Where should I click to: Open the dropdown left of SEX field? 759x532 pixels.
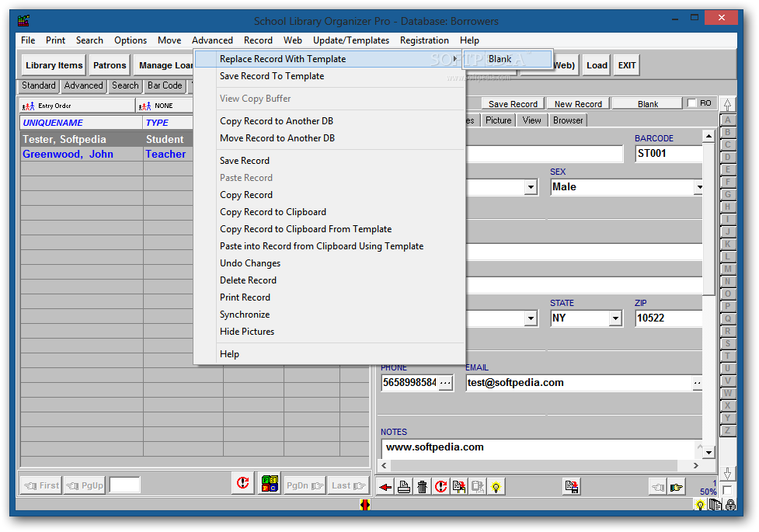(x=531, y=187)
